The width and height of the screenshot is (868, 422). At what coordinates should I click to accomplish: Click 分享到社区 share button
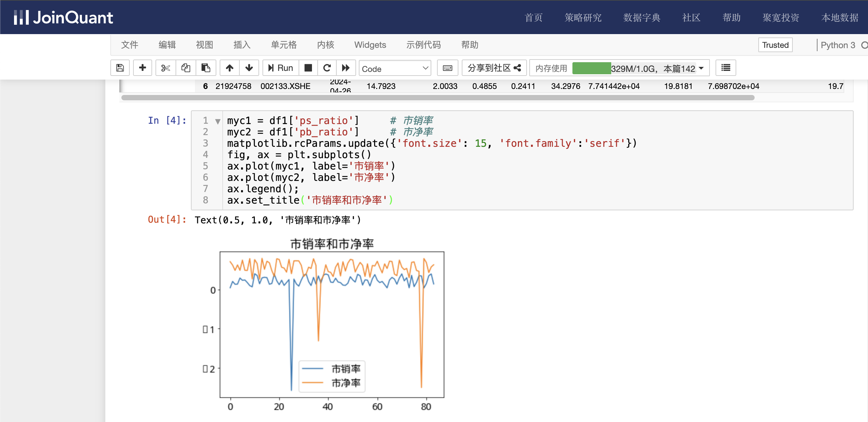tap(494, 68)
